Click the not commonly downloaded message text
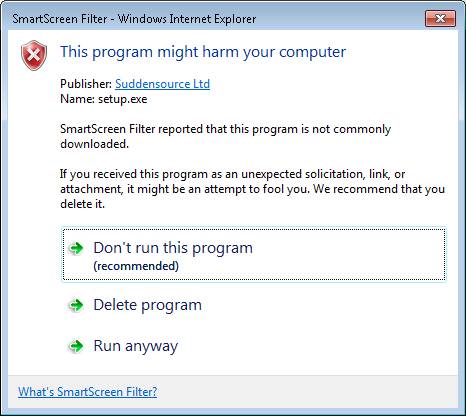 pos(226,136)
